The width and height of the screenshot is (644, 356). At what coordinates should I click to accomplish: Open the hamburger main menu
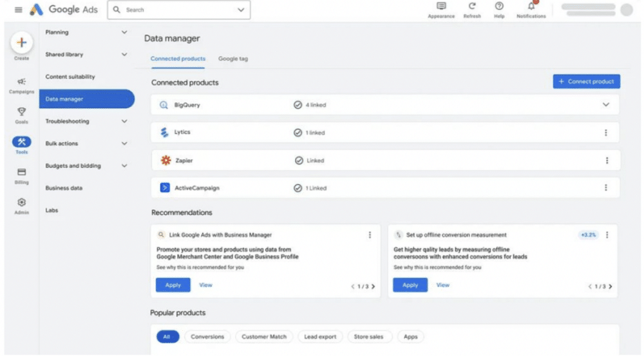pyautogui.click(x=19, y=10)
